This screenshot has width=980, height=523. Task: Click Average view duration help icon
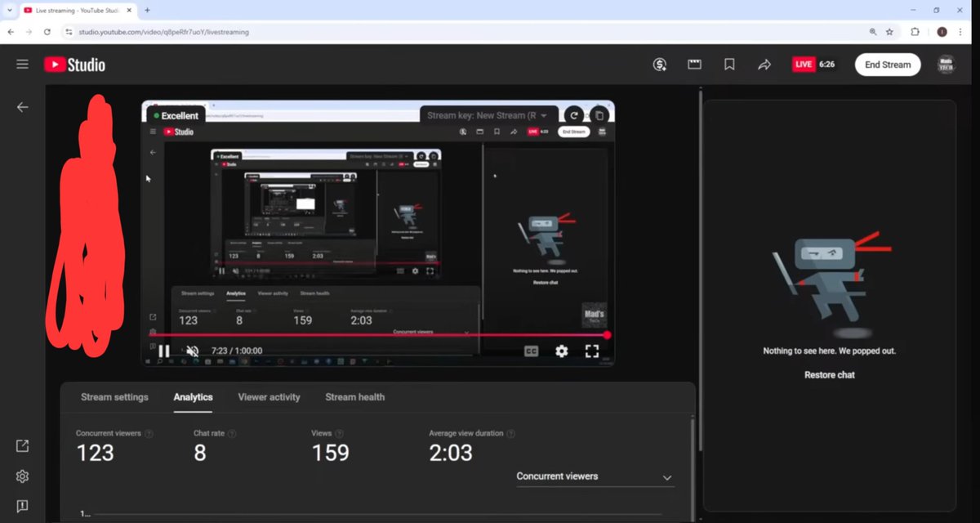(x=510, y=434)
